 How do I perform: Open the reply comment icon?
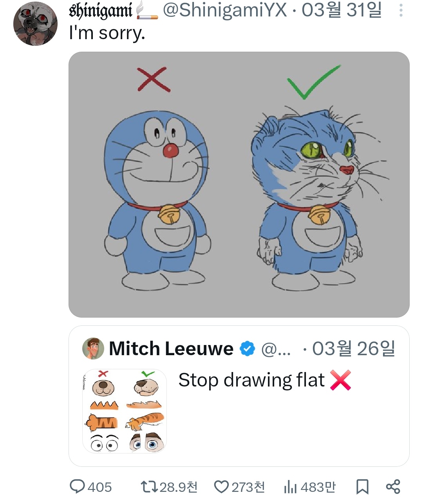[x=78, y=487]
